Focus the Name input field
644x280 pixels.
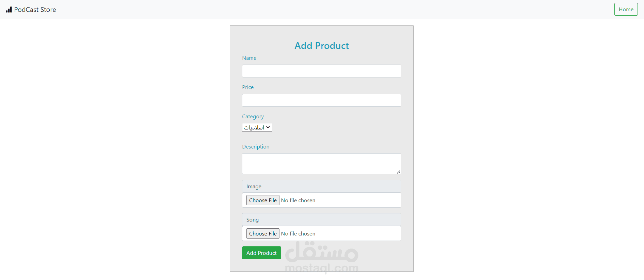[x=321, y=71]
